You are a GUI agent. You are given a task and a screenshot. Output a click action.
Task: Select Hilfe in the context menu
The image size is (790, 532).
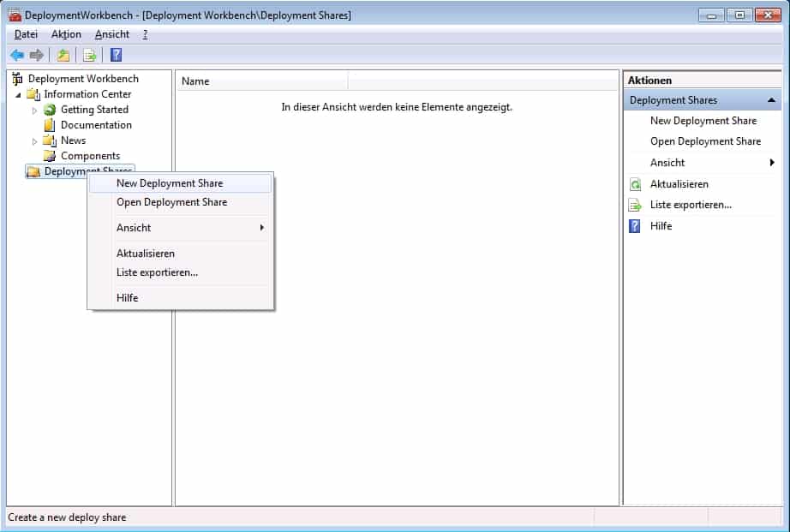tap(181, 298)
